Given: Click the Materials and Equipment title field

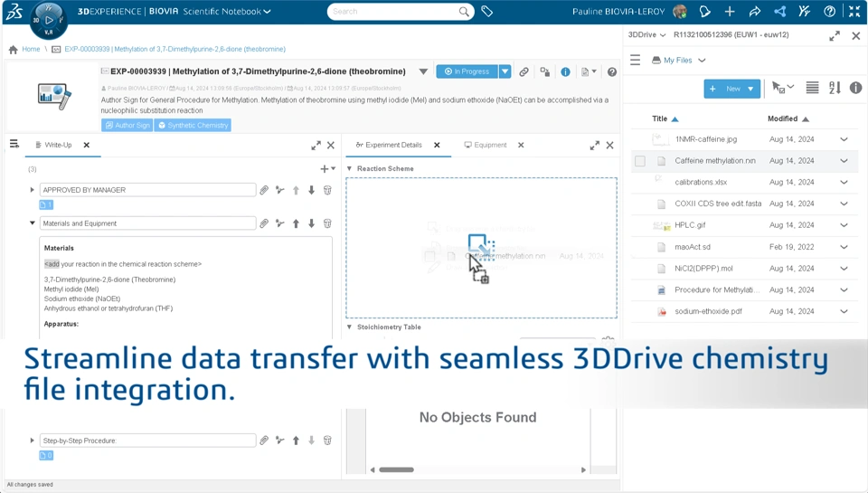Looking at the screenshot, I should (147, 223).
